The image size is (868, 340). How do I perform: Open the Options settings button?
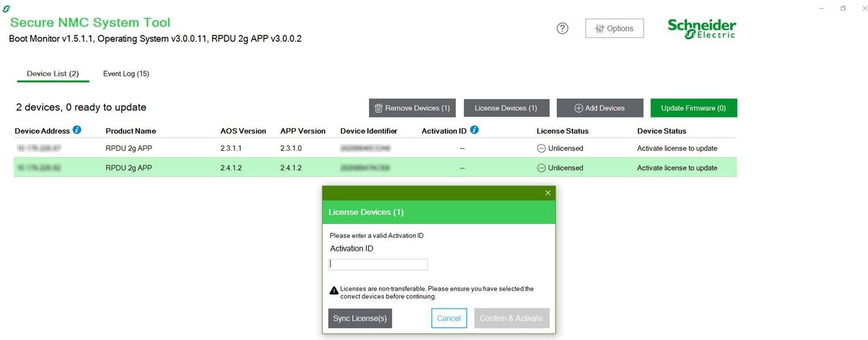coord(614,29)
